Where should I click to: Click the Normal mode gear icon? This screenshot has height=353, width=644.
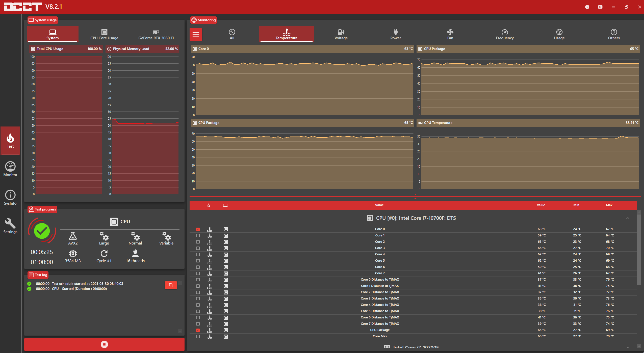point(135,236)
